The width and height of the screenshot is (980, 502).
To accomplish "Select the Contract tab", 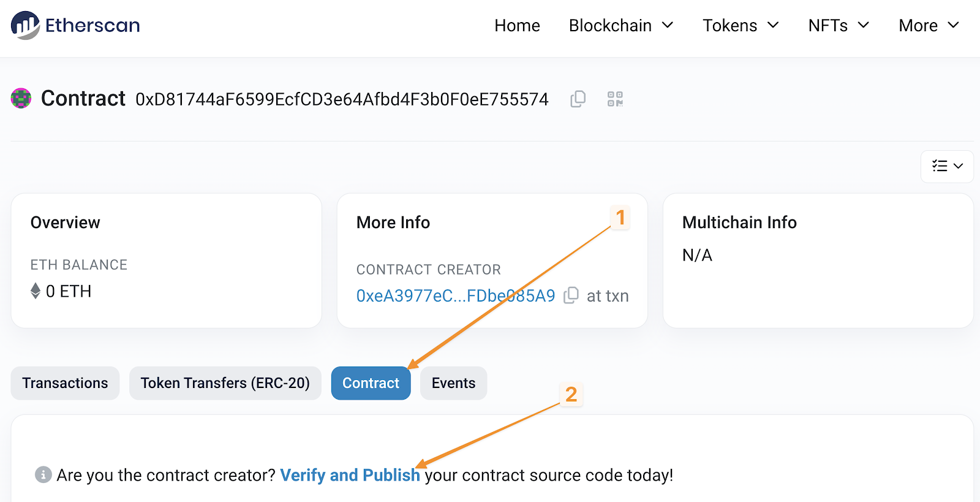I will coord(371,383).
